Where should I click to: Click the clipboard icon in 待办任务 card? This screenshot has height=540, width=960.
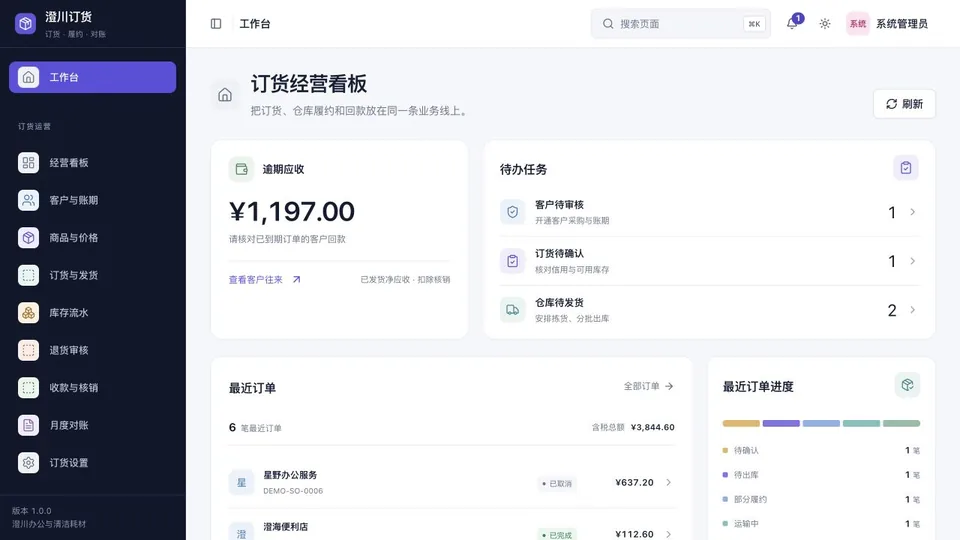(x=906, y=168)
